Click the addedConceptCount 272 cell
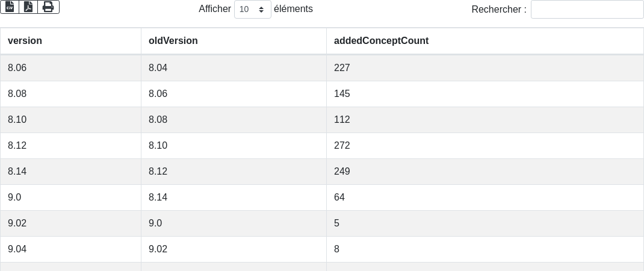This screenshot has width=644, height=271. (x=342, y=146)
